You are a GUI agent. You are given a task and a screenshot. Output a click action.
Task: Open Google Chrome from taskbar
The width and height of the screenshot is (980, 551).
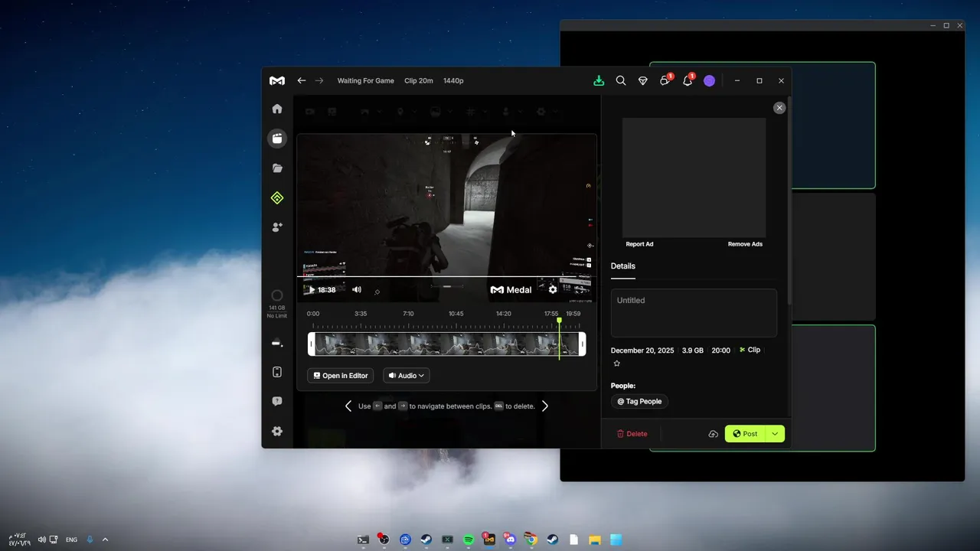[x=531, y=540]
